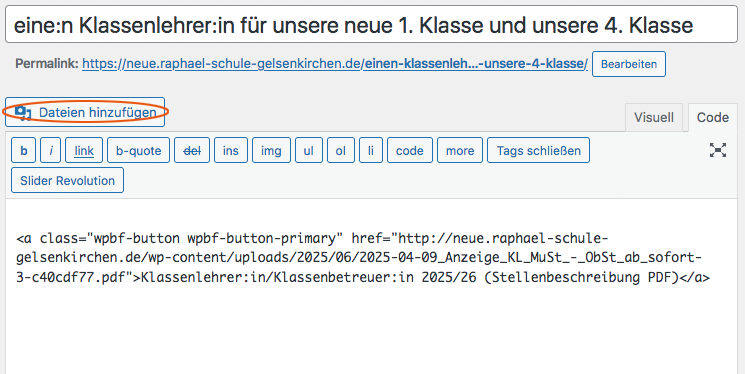The height and width of the screenshot is (374, 745).
Task: Insert unordered list with ul button
Action: pos(308,150)
